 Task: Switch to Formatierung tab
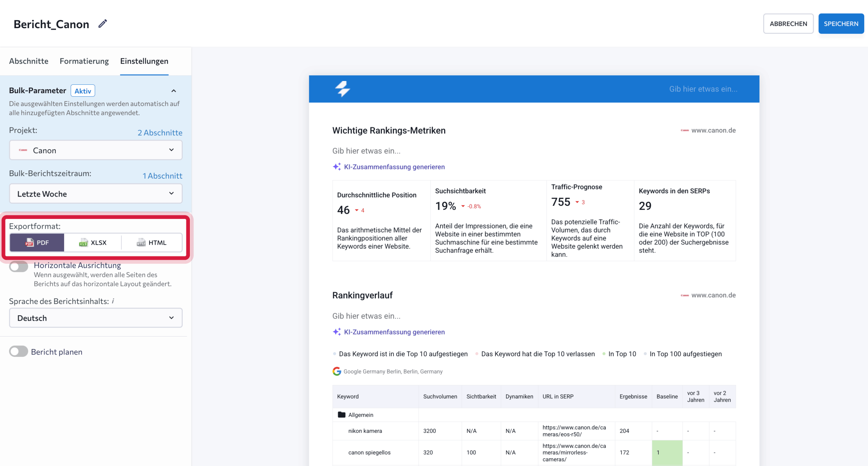click(x=84, y=61)
